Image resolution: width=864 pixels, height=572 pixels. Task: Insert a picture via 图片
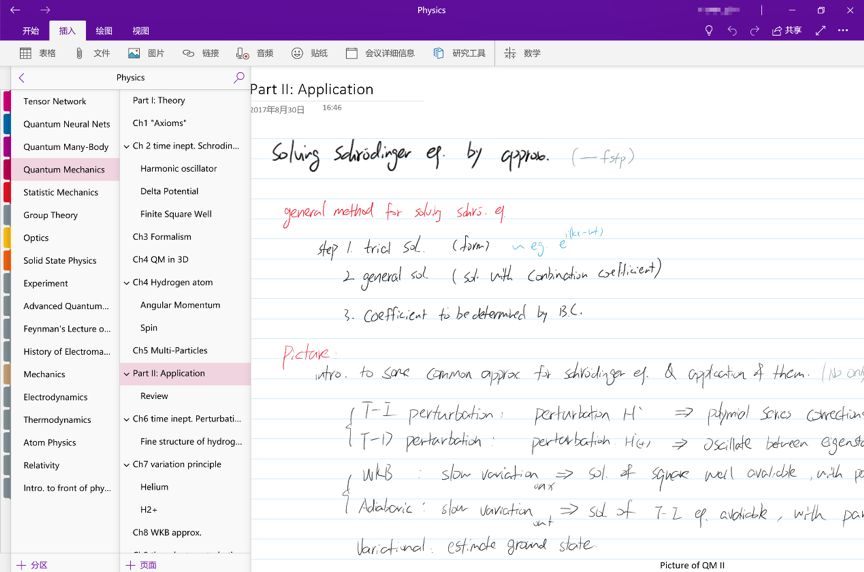134,53
